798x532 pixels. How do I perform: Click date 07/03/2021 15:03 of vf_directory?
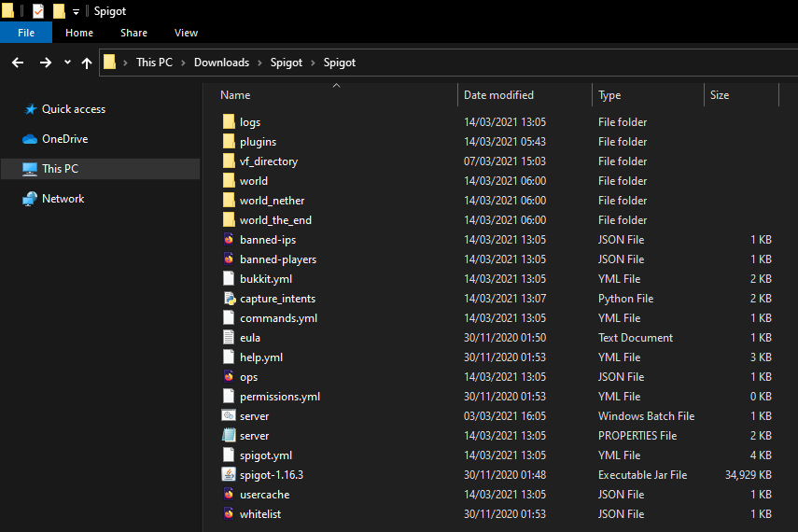[504, 161]
